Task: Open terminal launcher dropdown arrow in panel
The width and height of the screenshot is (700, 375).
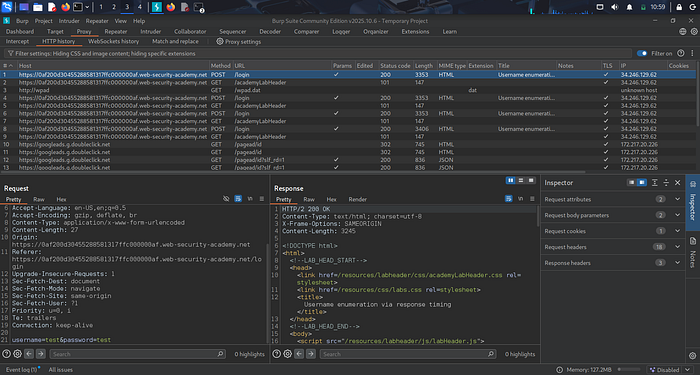Action: (x=87, y=7)
